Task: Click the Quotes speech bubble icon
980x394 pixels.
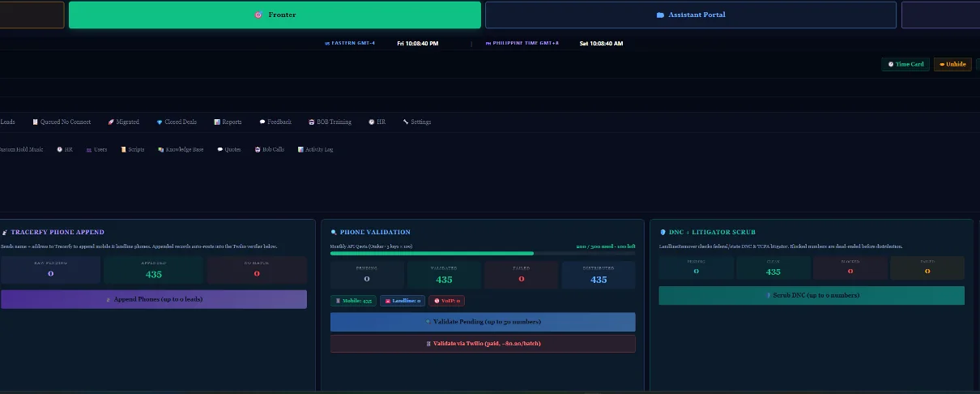Action: (x=219, y=149)
